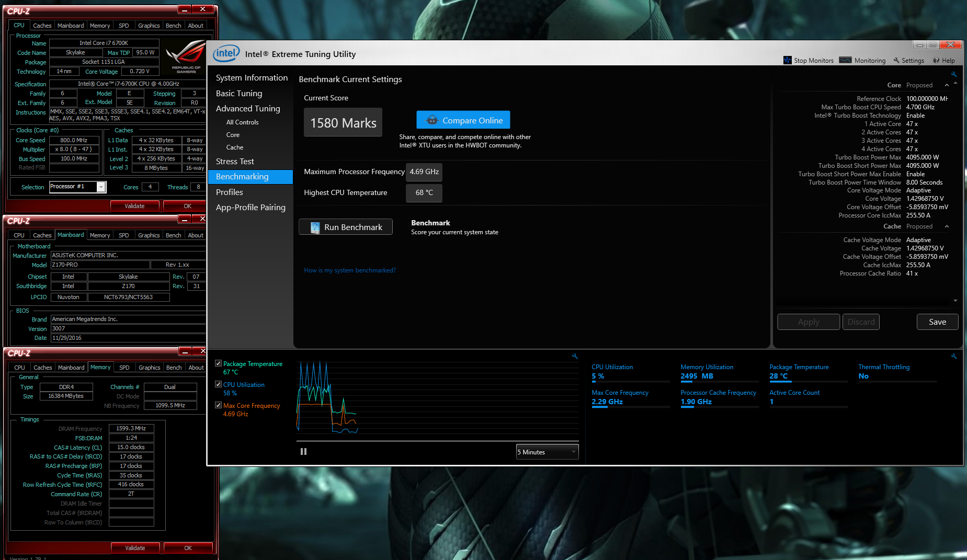Open the Help question mark icon
This screenshot has width=967, height=560.
[x=936, y=60]
